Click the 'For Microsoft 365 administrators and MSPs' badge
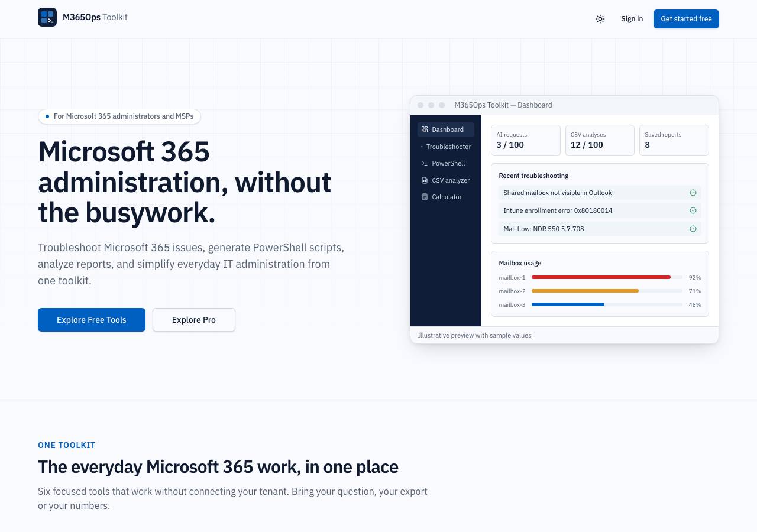The width and height of the screenshot is (757, 532). tap(119, 116)
